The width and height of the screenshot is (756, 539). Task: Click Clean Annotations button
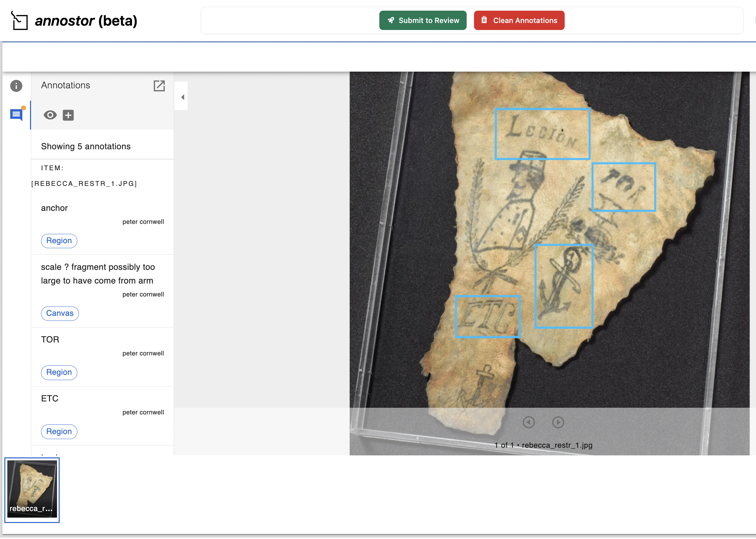click(x=519, y=20)
